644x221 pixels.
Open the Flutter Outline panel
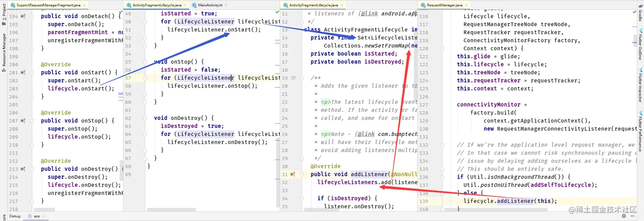(640, 45)
